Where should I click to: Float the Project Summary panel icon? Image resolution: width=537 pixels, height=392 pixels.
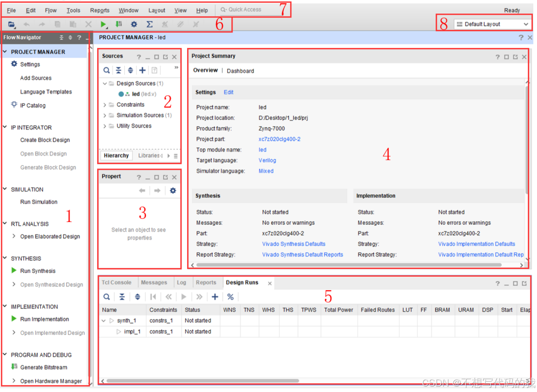tap(515, 57)
